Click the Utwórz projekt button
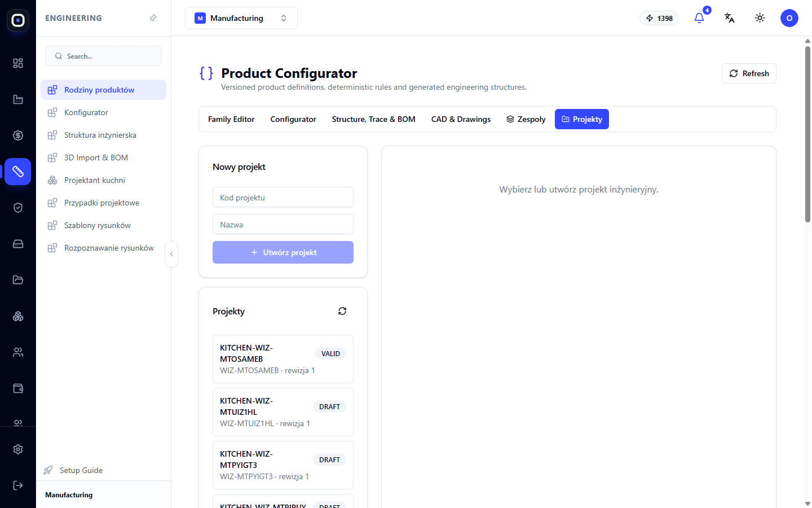The image size is (812, 508). [283, 252]
